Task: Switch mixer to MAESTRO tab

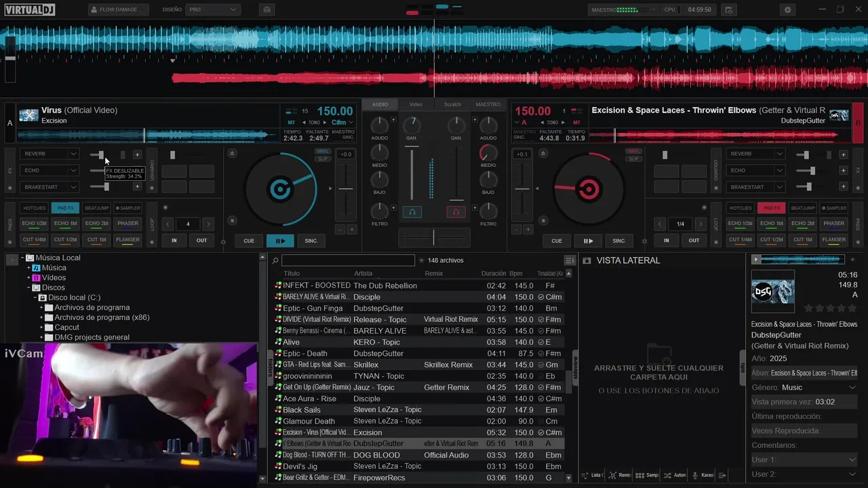Action: pyautogui.click(x=488, y=104)
